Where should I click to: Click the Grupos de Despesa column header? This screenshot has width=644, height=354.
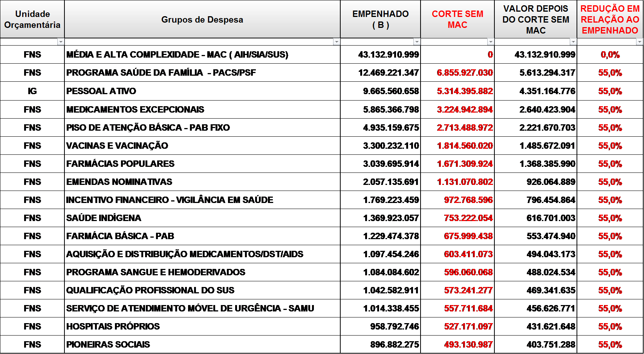tap(202, 20)
